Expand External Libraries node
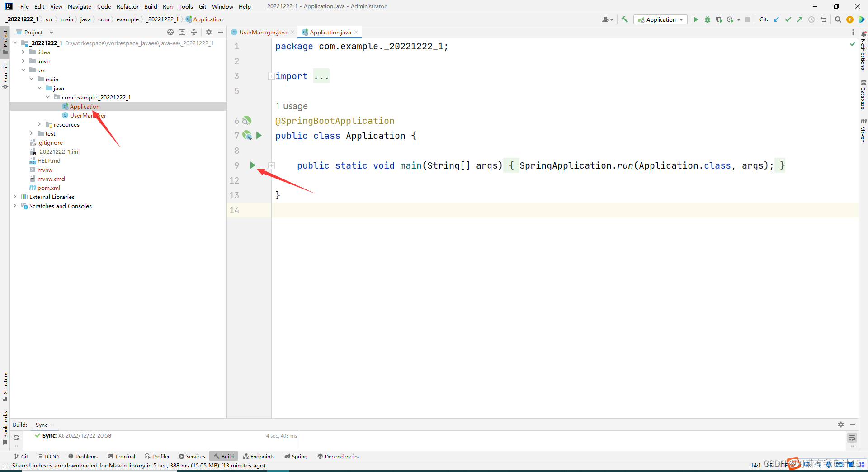868x472 pixels. 15,197
